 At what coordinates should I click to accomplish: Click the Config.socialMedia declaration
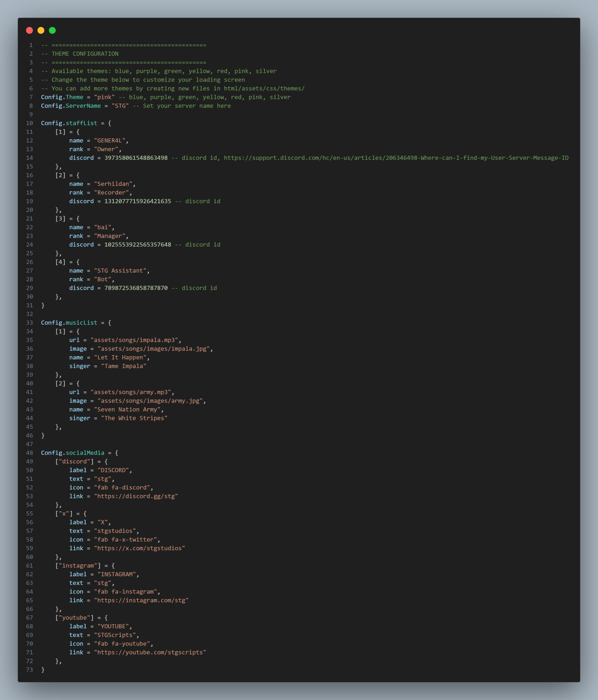click(72, 453)
